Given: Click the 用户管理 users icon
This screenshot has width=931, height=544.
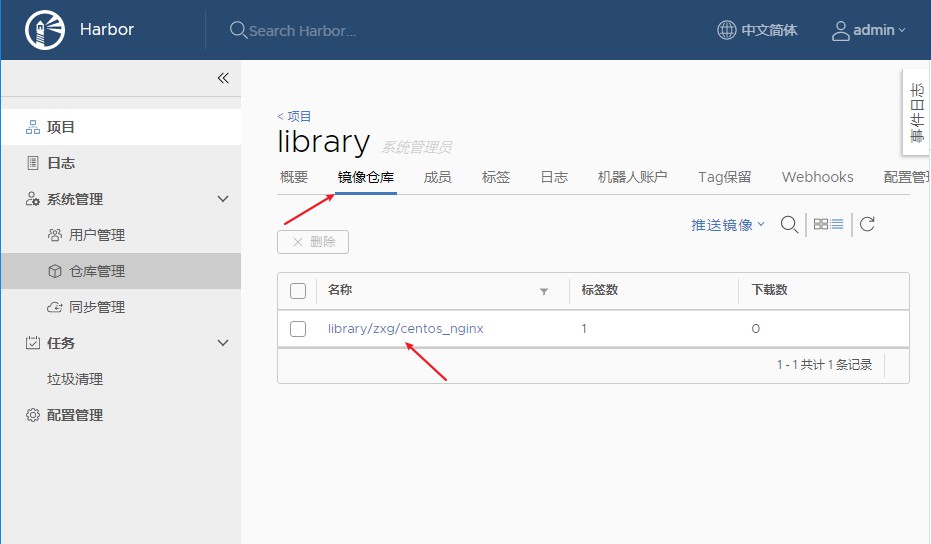Looking at the screenshot, I should point(55,235).
